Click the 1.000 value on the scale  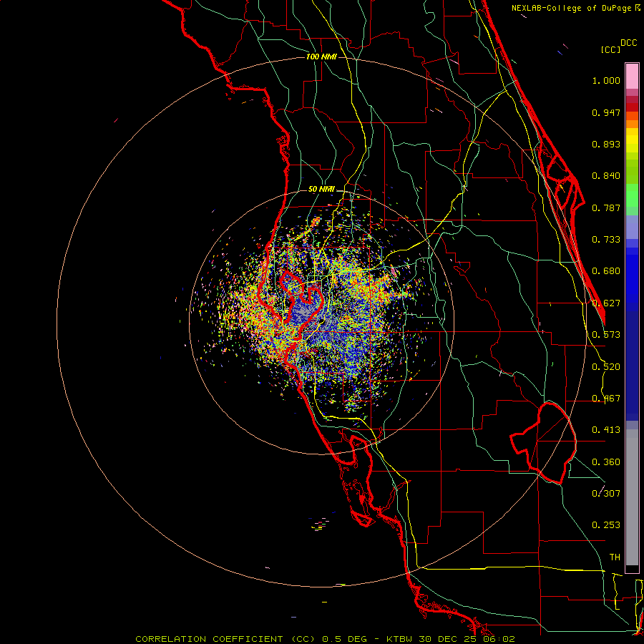606,80
